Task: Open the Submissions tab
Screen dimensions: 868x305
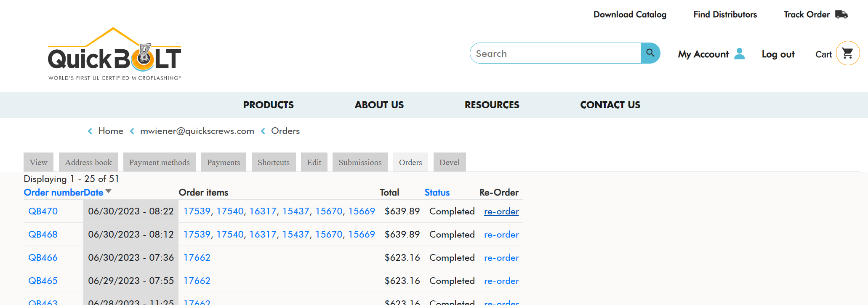Action: coord(360,163)
